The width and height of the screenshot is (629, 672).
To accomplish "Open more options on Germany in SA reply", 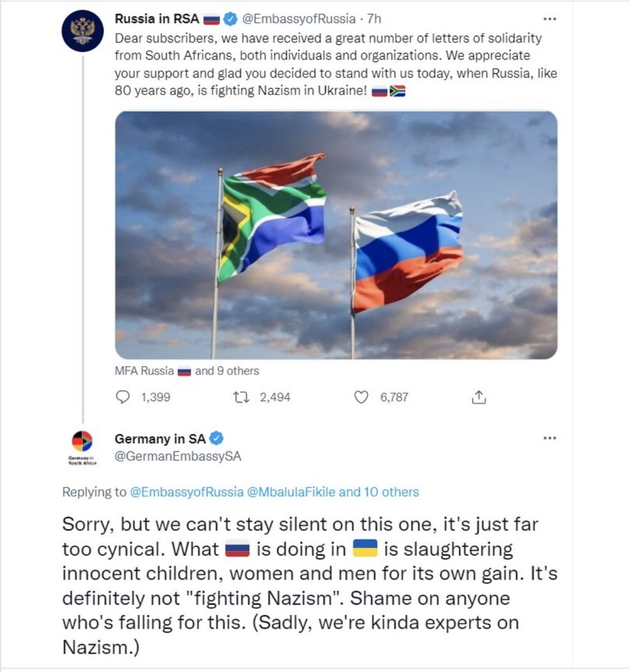I will [549, 438].
